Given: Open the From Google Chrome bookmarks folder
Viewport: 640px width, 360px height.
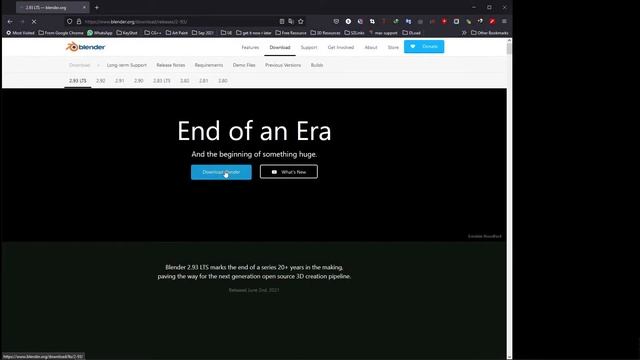Looking at the screenshot, I should [61, 33].
